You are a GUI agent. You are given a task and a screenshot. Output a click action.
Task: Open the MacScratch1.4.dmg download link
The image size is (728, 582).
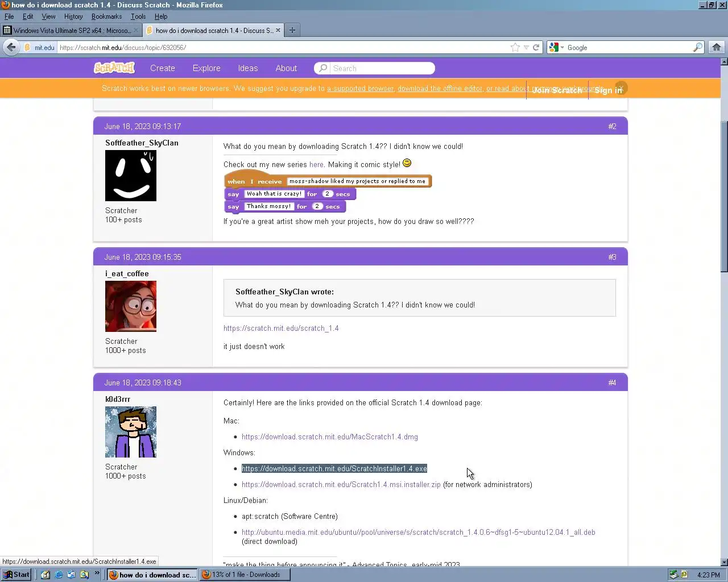(x=330, y=436)
